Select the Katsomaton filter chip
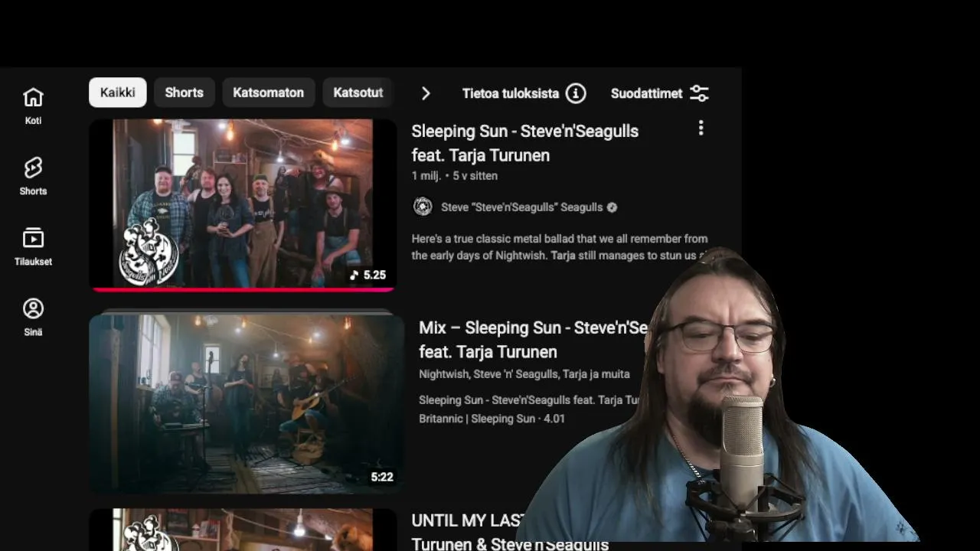Screen dimensions: 980x551 pos(269,93)
